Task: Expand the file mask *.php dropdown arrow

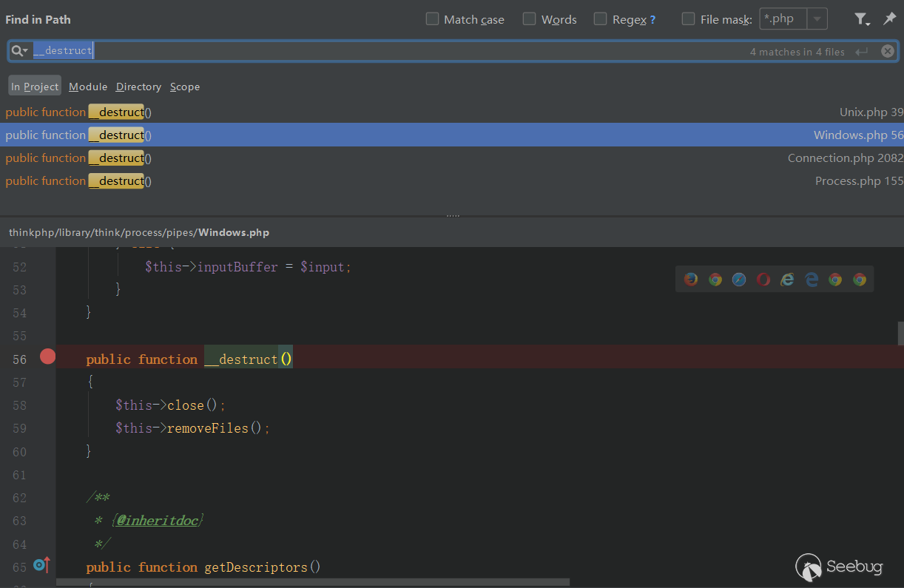Action: tap(817, 19)
